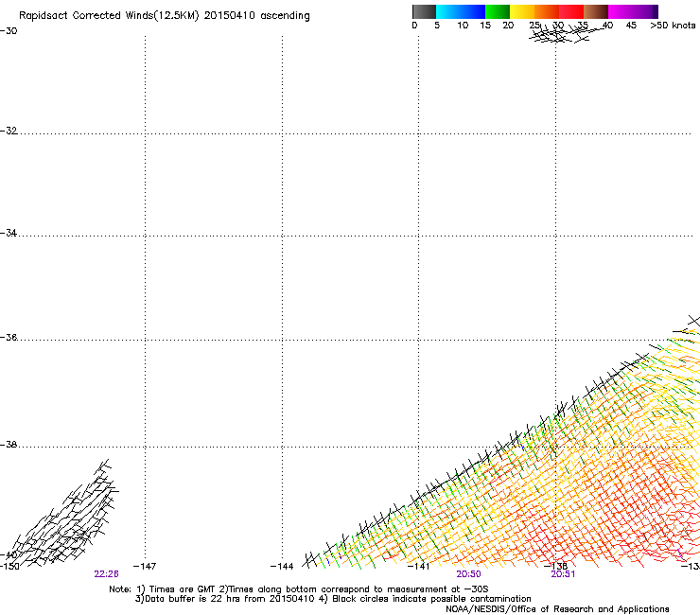Click the gray 0-5 knots color band
Image resolution: width=700 pixels, height=615 pixels.
(424, 11)
